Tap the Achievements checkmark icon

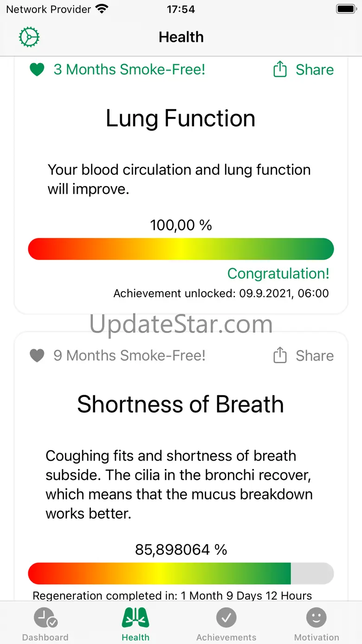[226, 618]
